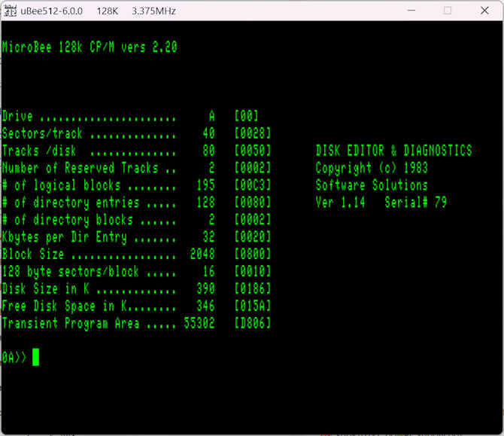Click the DISK EDITOR & DIAGNOSTICS heading
Viewport: 504px width, 436px height.
[x=393, y=151]
